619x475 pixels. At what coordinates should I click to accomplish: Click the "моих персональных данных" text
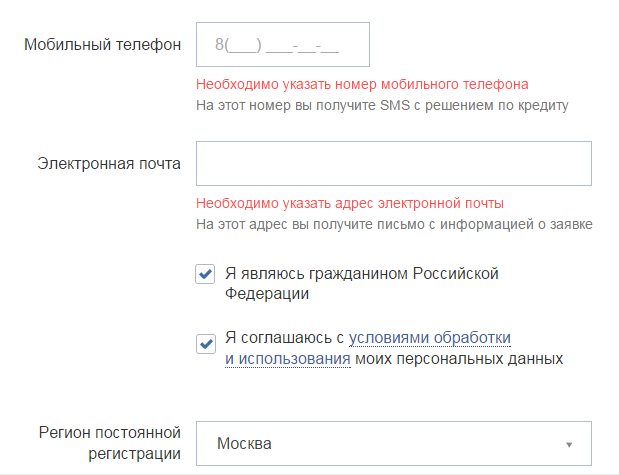459,358
